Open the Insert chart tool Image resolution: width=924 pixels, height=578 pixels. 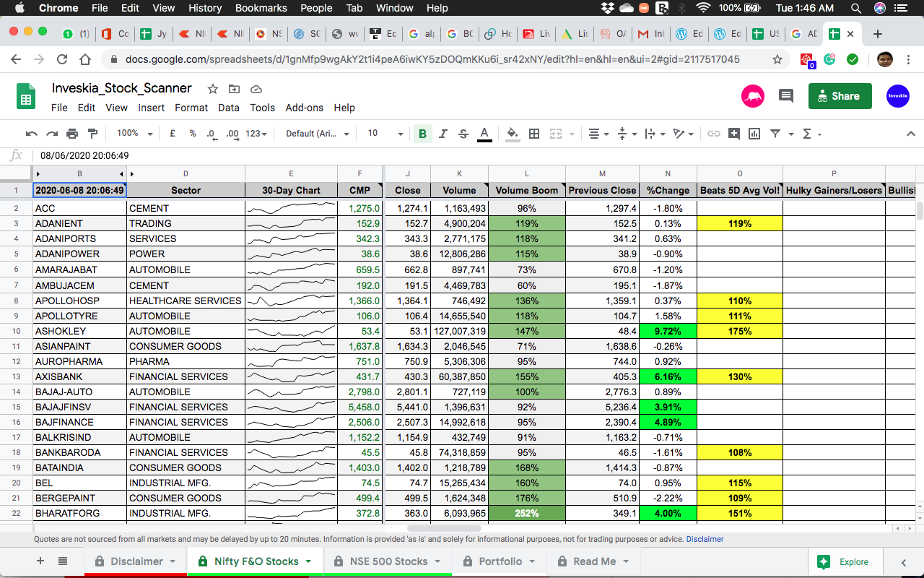pos(754,134)
